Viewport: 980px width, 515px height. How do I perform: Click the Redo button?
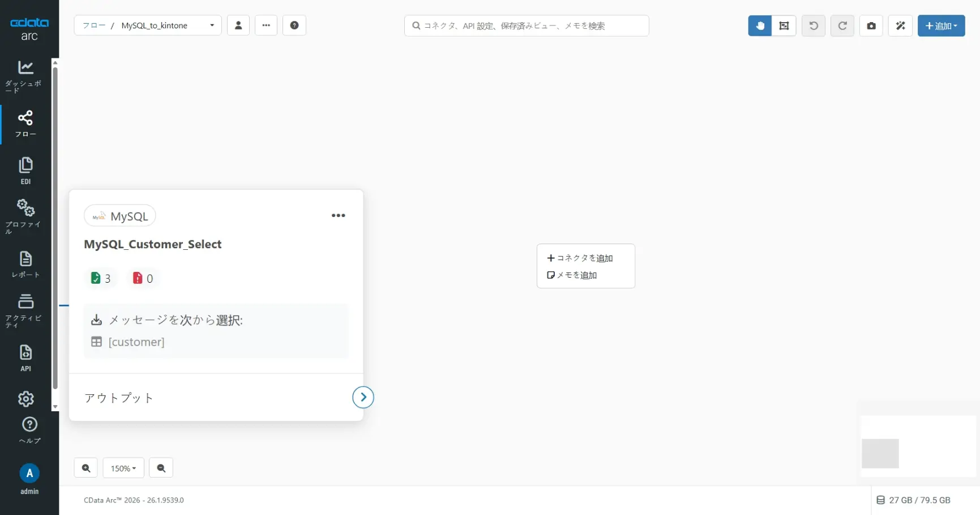point(842,25)
